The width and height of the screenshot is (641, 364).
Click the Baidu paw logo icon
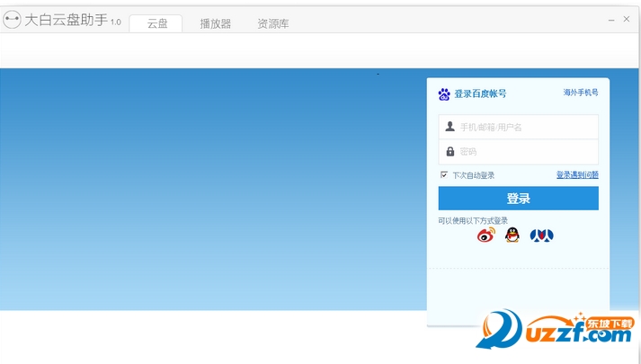(x=444, y=94)
